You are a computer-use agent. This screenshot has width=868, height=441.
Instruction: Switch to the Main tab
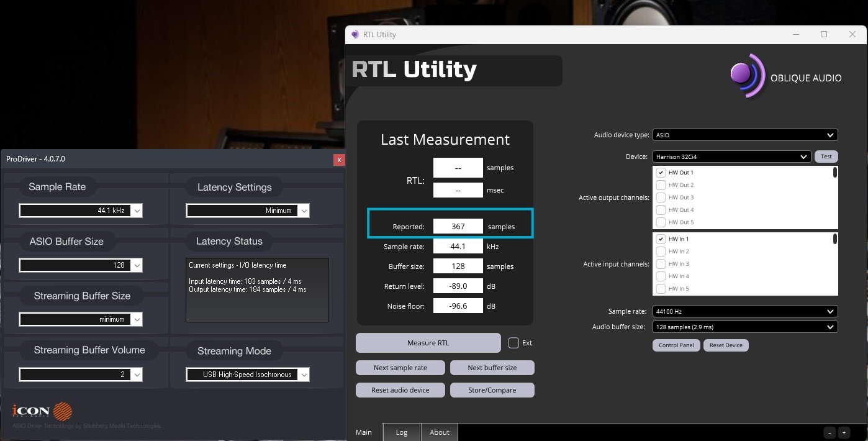(x=364, y=432)
